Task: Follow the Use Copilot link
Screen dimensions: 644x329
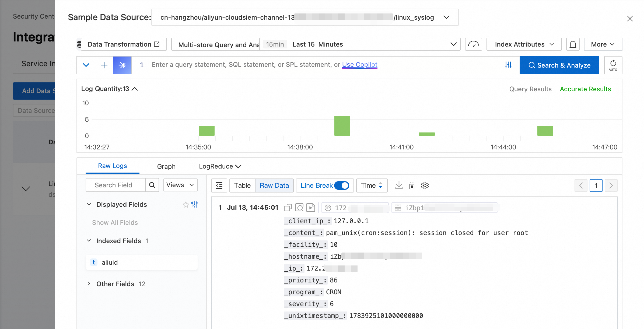Action: (x=360, y=65)
